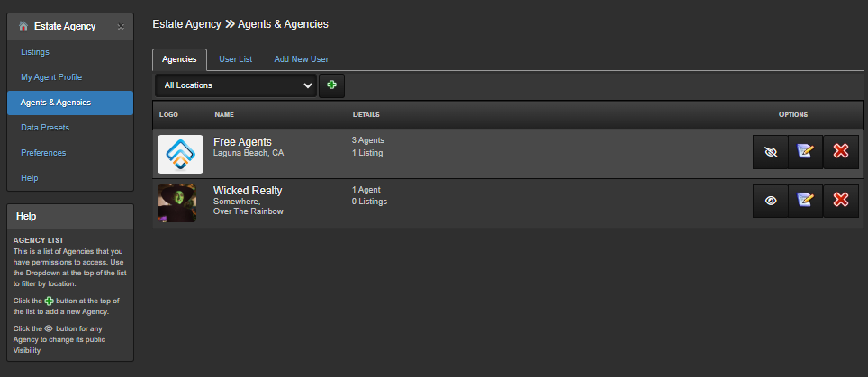Open the Help sidebar menu item
The height and width of the screenshot is (377, 868).
coord(30,178)
